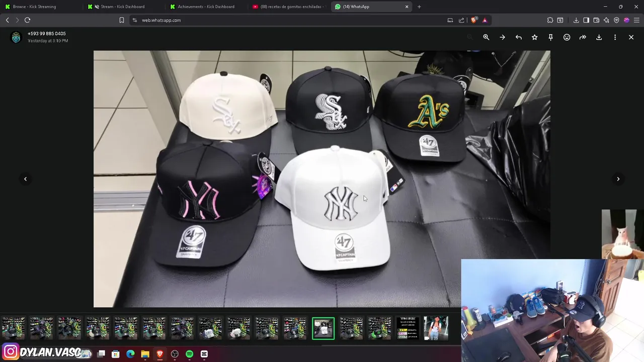Reply to this photo message
The height and width of the screenshot is (362, 644).
(518, 37)
